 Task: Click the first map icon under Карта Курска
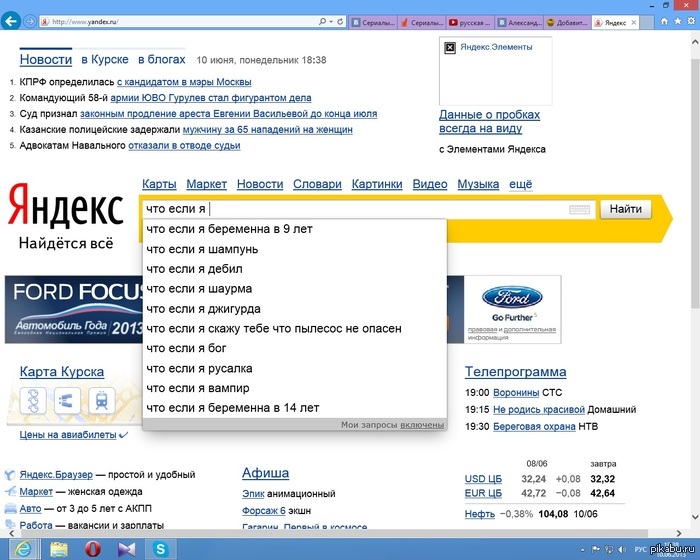[33, 400]
